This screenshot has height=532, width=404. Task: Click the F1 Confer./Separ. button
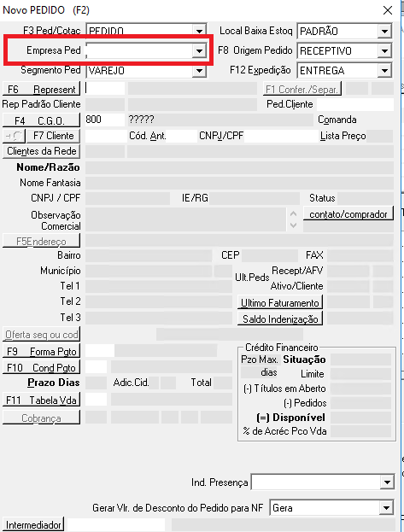(x=302, y=89)
